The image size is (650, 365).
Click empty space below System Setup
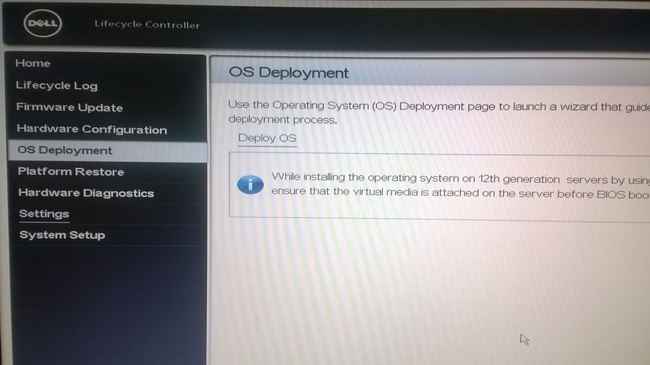(x=108, y=303)
